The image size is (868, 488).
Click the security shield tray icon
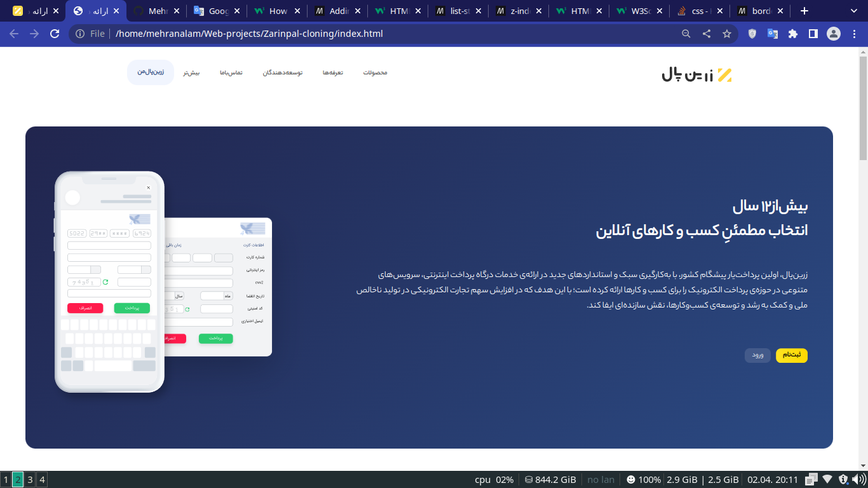843,480
